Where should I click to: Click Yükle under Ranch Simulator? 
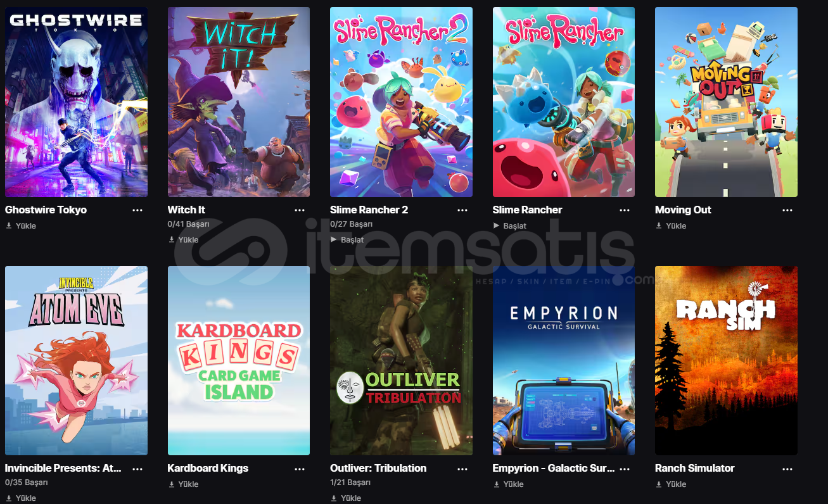coord(671,484)
